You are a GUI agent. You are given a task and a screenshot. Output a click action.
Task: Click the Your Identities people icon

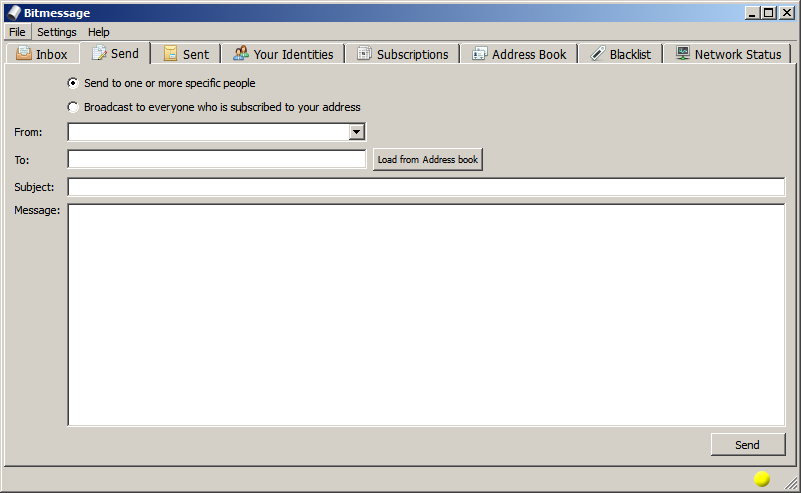click(x=241, y=53)
